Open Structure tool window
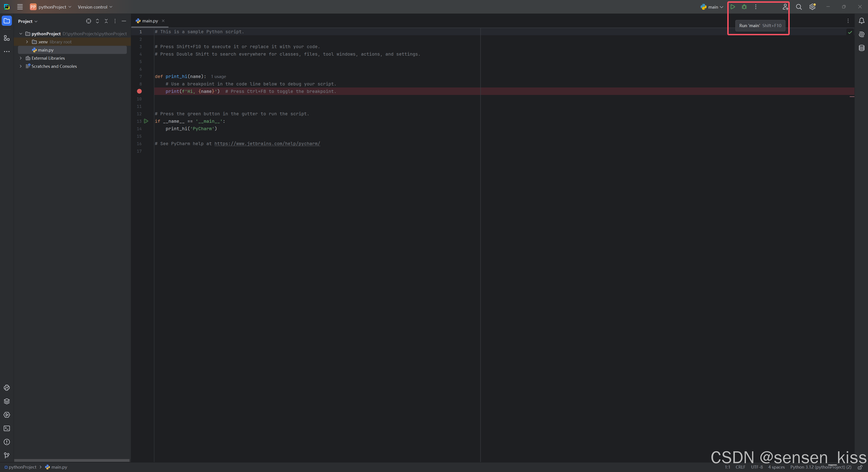The height and width of the screenshot is (472, 868). coord(7,38)
